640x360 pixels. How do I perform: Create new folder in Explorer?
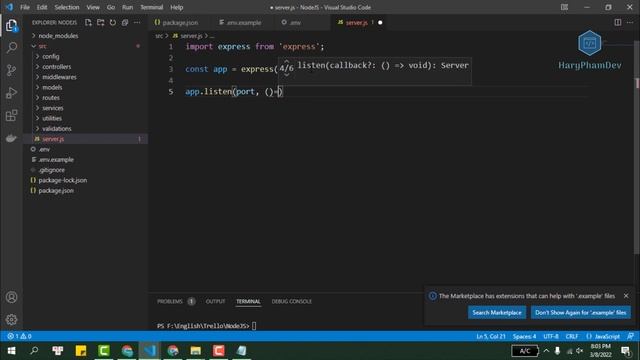[100, 22]
